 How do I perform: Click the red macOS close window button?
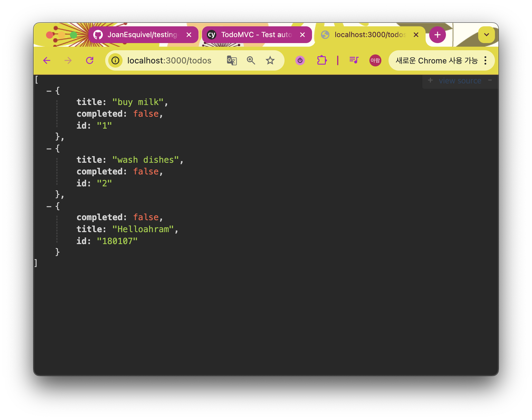pos(50,35)
